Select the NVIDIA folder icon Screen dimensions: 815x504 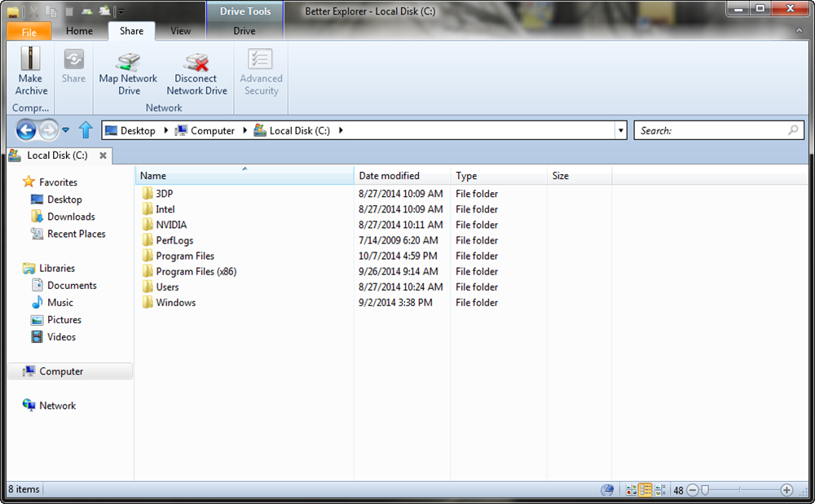[148, 224]
